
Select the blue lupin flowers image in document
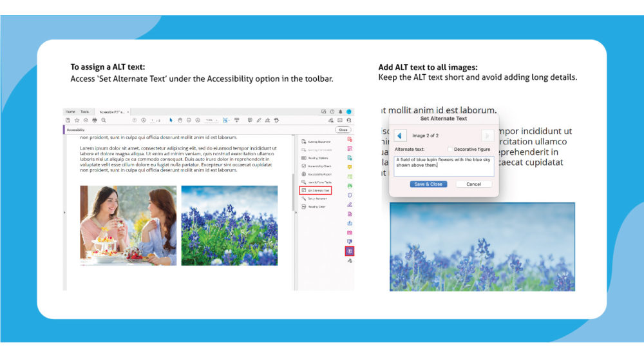point(230,226)
